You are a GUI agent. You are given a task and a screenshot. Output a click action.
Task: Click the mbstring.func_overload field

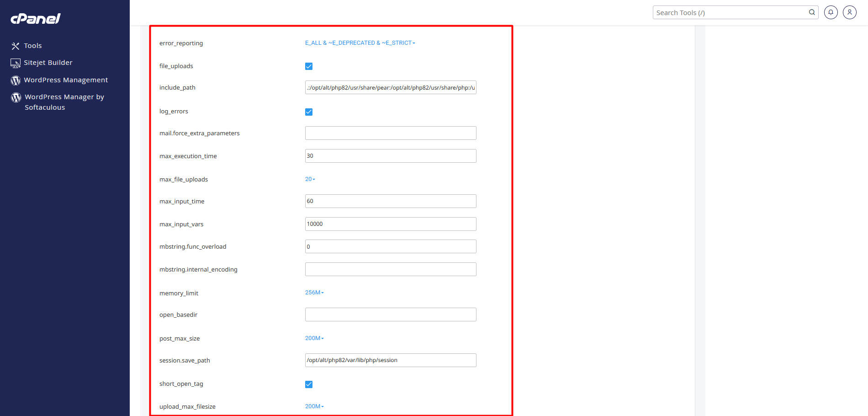point(391,246)
